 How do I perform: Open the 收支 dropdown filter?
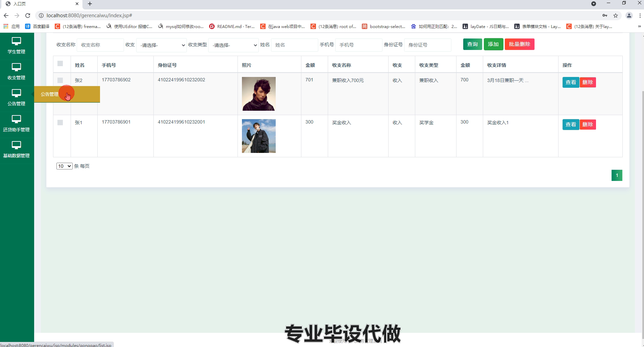coord(161,45)
